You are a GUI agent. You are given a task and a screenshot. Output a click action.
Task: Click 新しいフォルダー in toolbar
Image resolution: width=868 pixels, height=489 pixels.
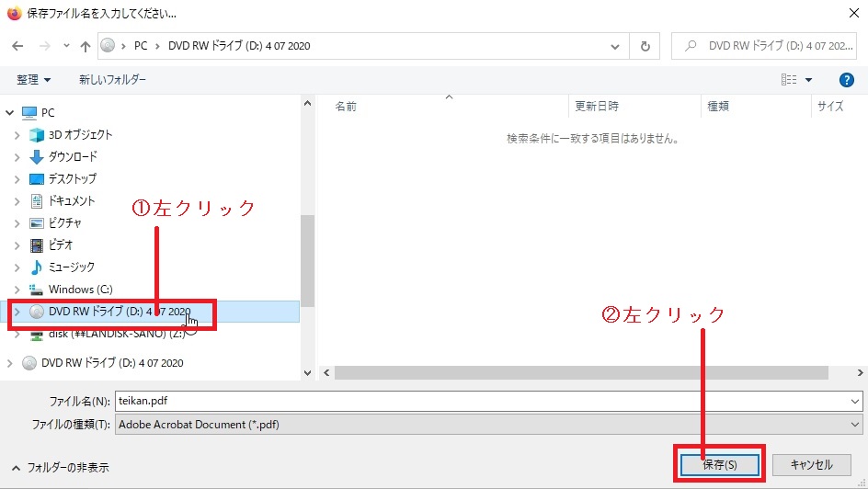tap(112, 80)
